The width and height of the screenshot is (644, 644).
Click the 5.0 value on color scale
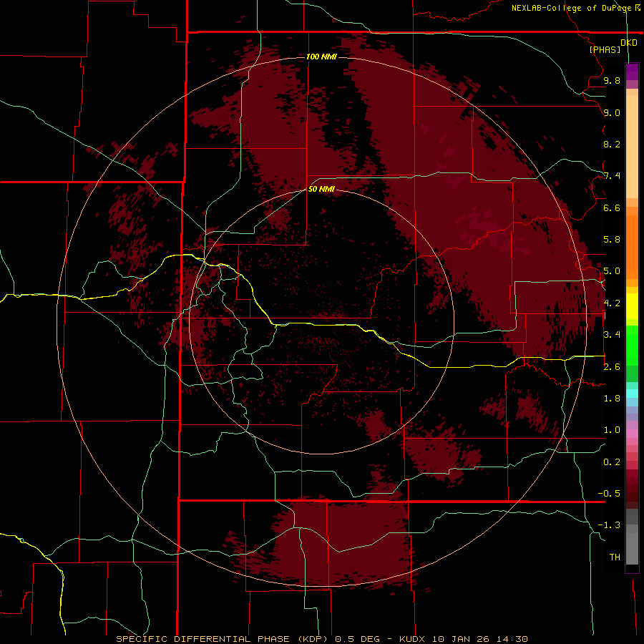612,271
